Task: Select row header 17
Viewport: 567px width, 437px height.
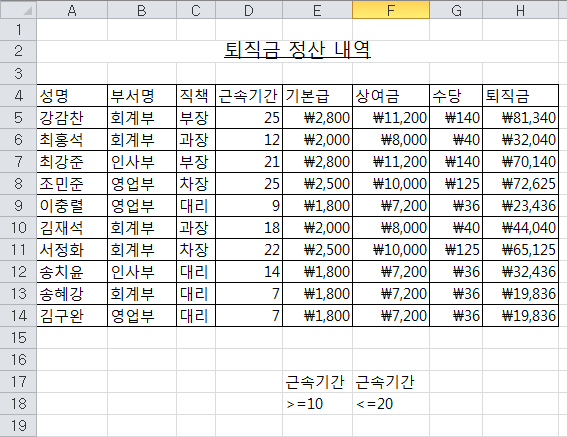Action: tap(18, 382)
